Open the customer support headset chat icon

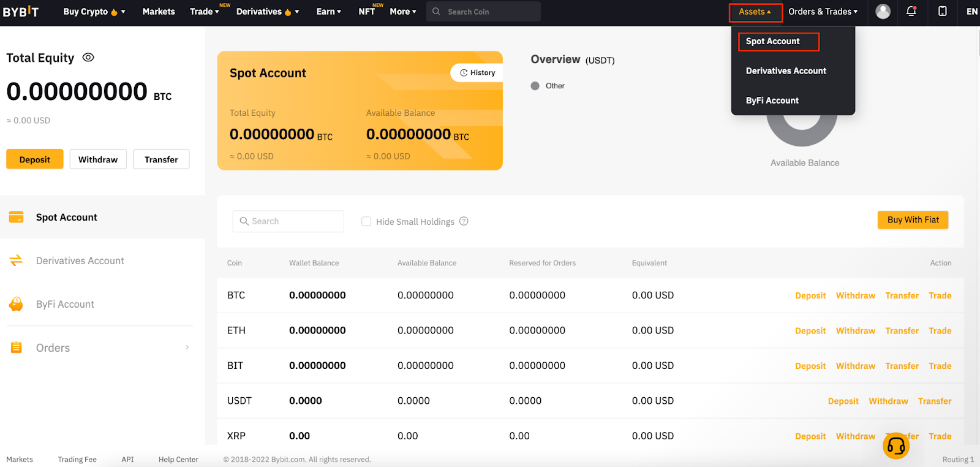[896, 445]
